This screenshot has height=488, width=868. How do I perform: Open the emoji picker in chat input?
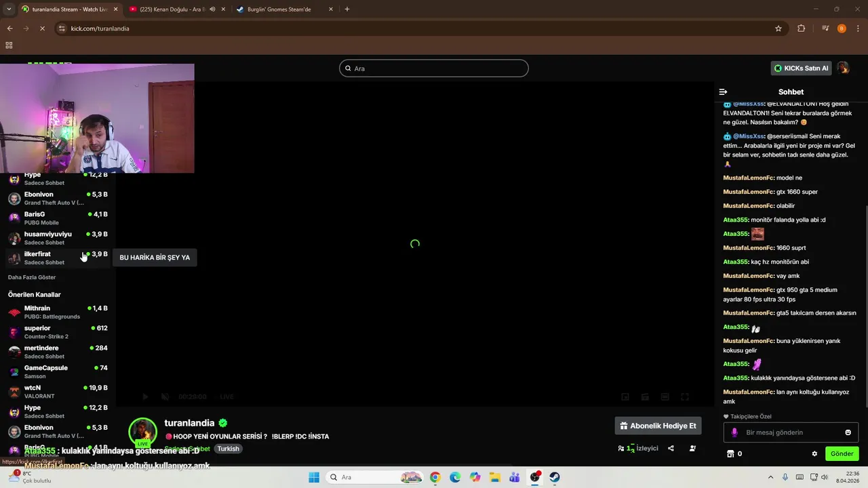coord(848,432)
